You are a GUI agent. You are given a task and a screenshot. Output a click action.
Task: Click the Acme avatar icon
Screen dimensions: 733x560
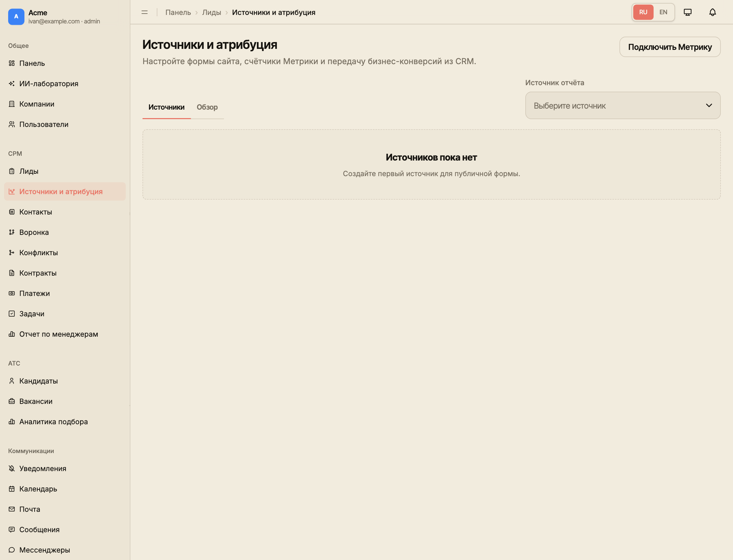click(x=16, y=17)
